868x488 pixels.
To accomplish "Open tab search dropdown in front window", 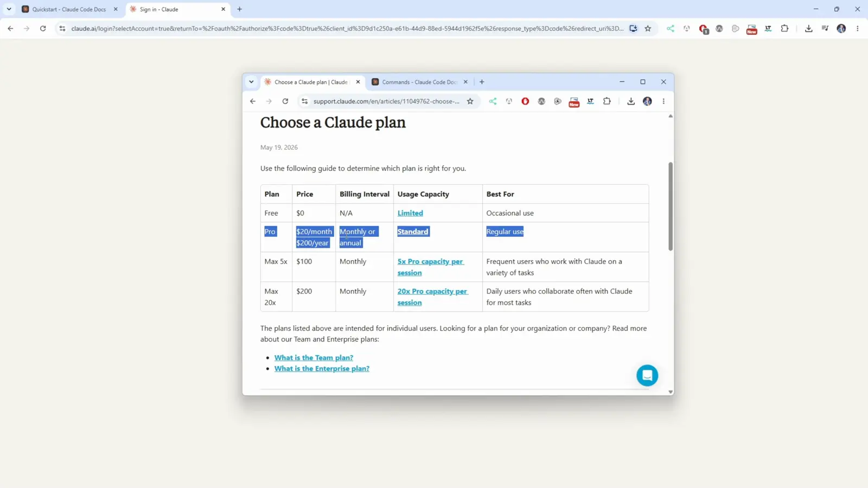I will click(x=251, y=82).
